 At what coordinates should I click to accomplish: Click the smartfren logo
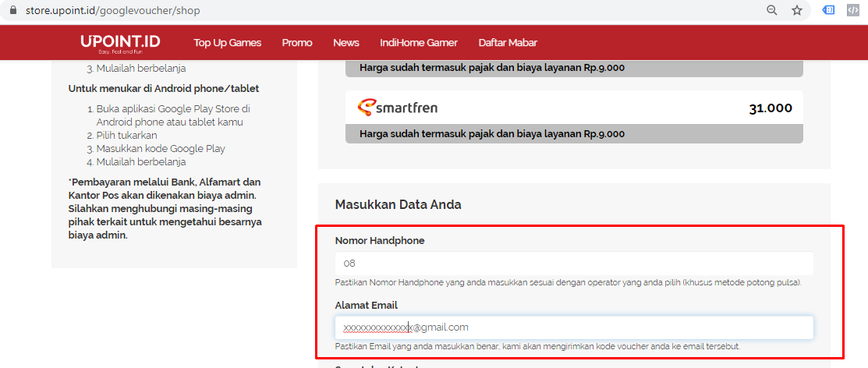(x=398, y=107)
